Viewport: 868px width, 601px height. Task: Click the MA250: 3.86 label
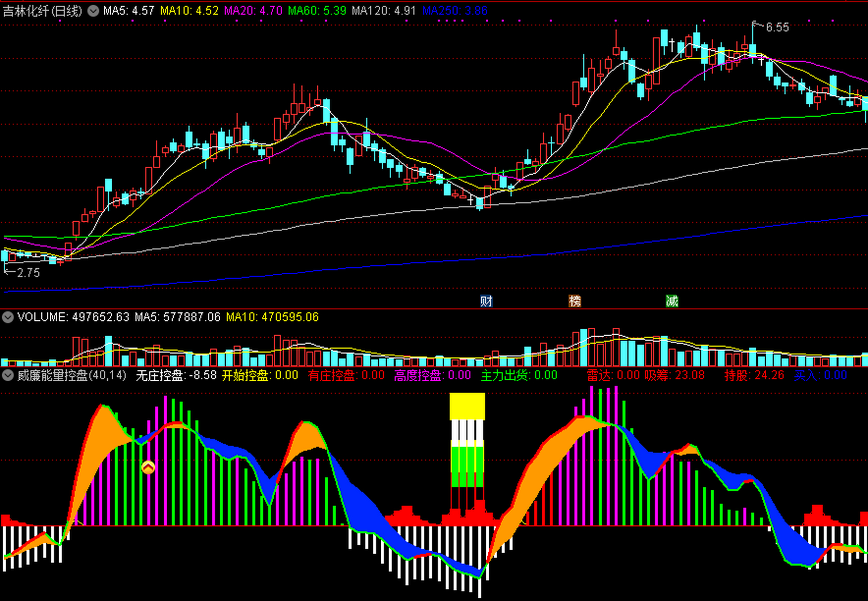click(x=455, y=11)
